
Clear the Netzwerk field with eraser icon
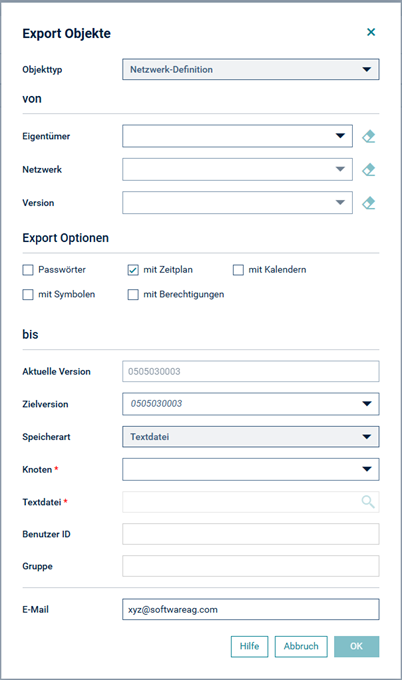[x=368, y=170]
